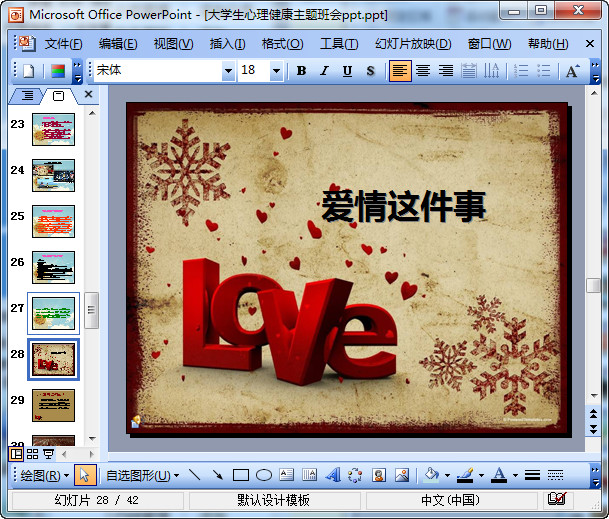
Task: Activate the Select Objects arrow tool
Action: click(85, 475)
